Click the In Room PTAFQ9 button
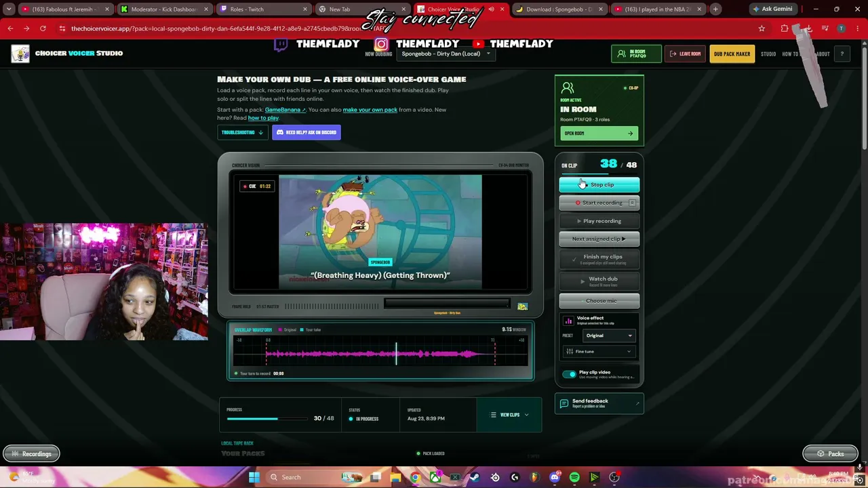Screen dimensions: 868x488 pyautogui.click(x=636, y=54)
